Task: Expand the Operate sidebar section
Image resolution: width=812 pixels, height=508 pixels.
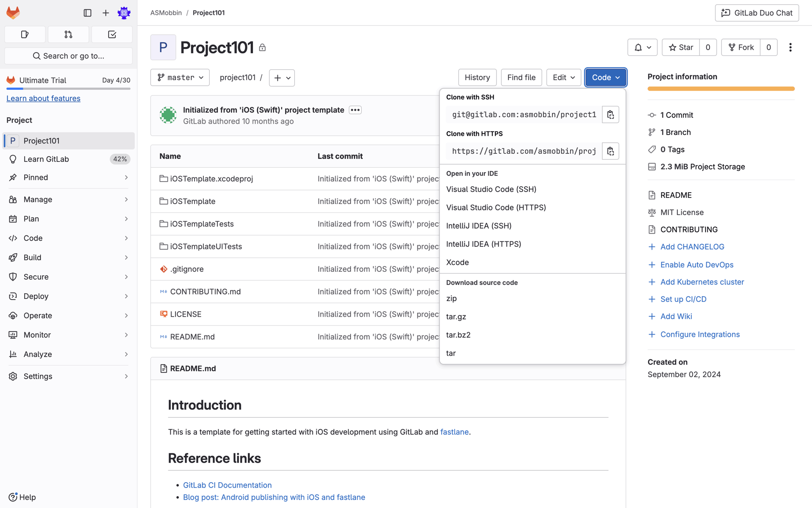Action: click(x=69, y=315)
